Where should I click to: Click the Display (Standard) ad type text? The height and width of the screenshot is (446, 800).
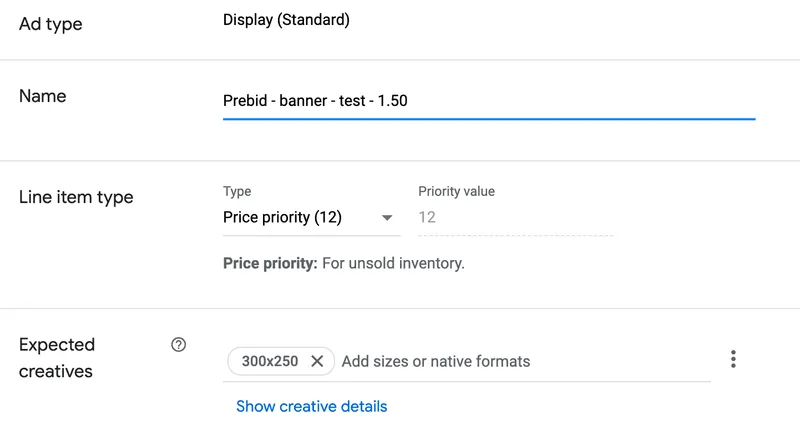coord(286,20)
